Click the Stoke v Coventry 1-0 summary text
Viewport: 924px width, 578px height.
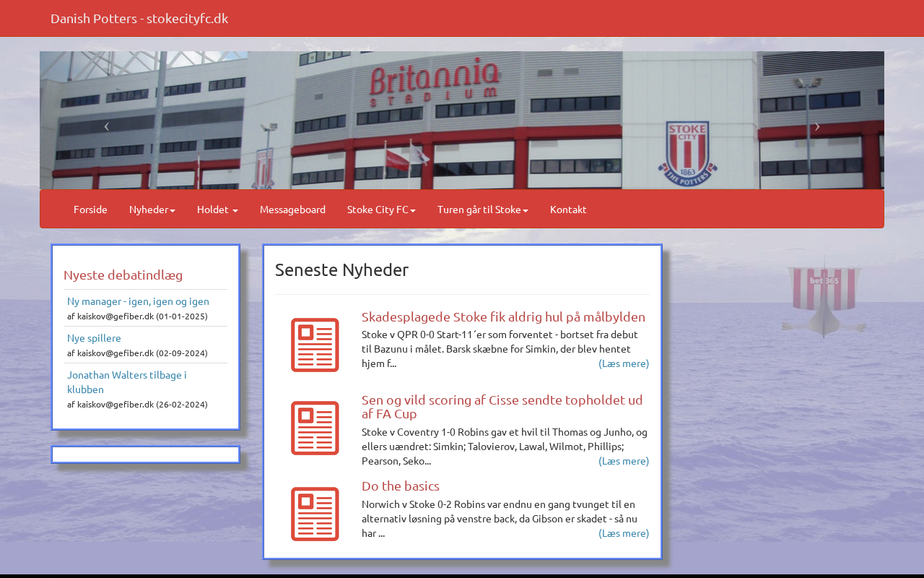point(505,447)
